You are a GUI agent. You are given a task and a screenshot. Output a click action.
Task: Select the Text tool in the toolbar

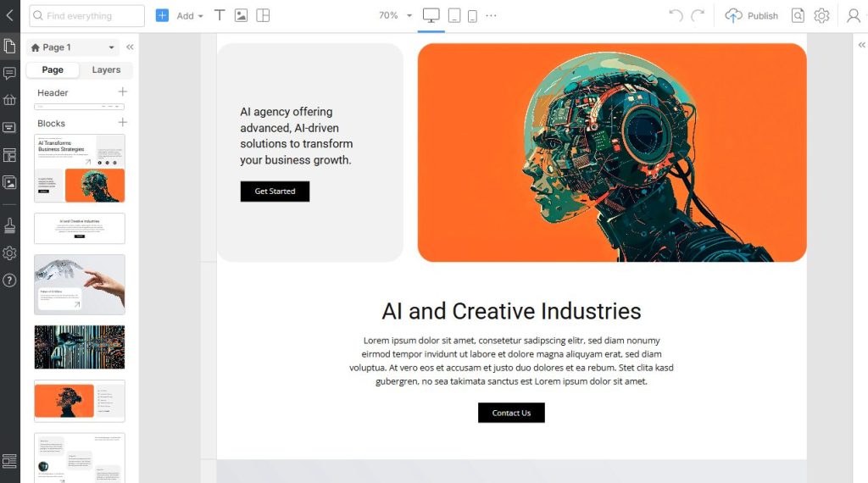(x=220, y=15)
